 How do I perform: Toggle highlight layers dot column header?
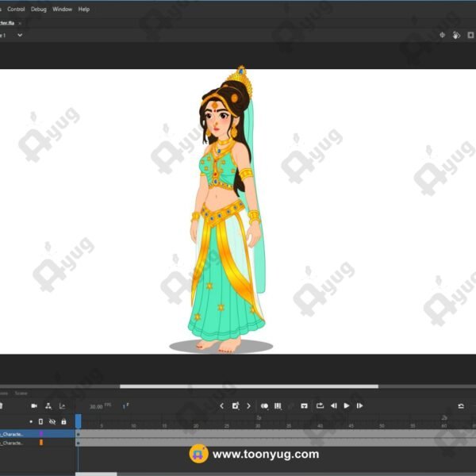point(31,422)
